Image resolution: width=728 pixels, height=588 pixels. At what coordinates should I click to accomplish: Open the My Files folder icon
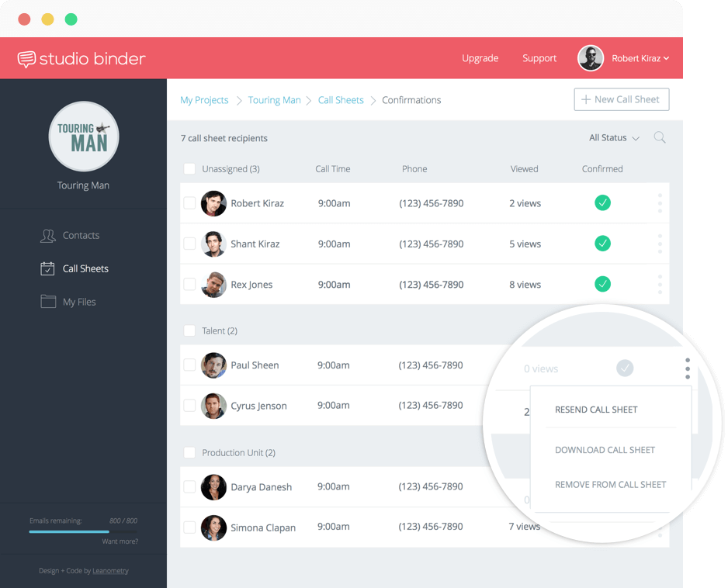coord(48,302)
